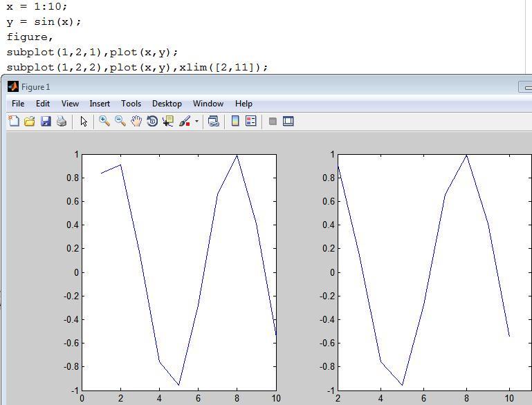
Task: Click the Show Plot Tools icon
Action: 288,121
